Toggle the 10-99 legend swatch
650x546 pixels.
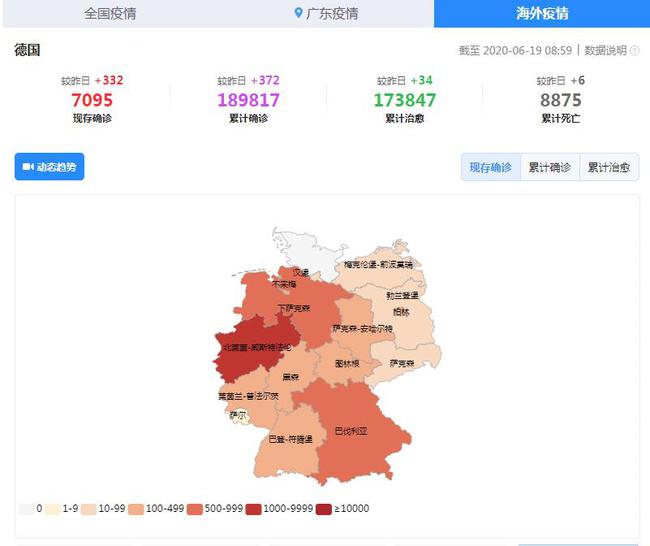[89, 509]
